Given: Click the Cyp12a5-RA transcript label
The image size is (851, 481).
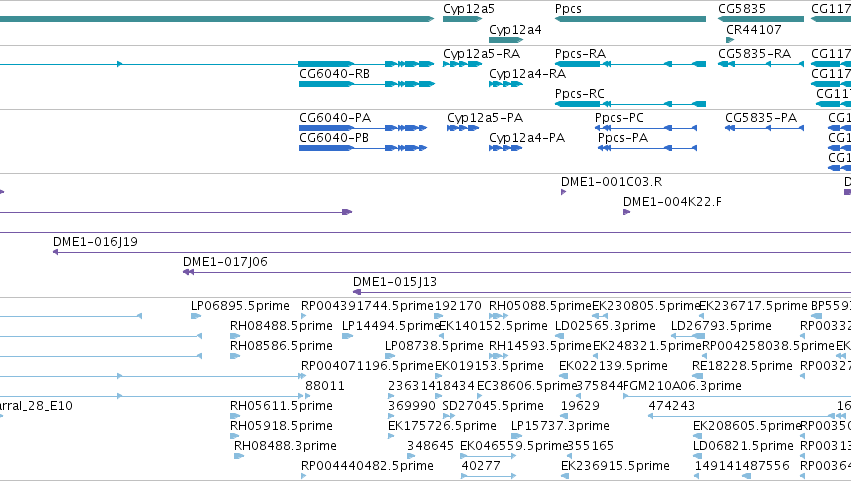Looking at the screenshot, I should coord(481,54).
